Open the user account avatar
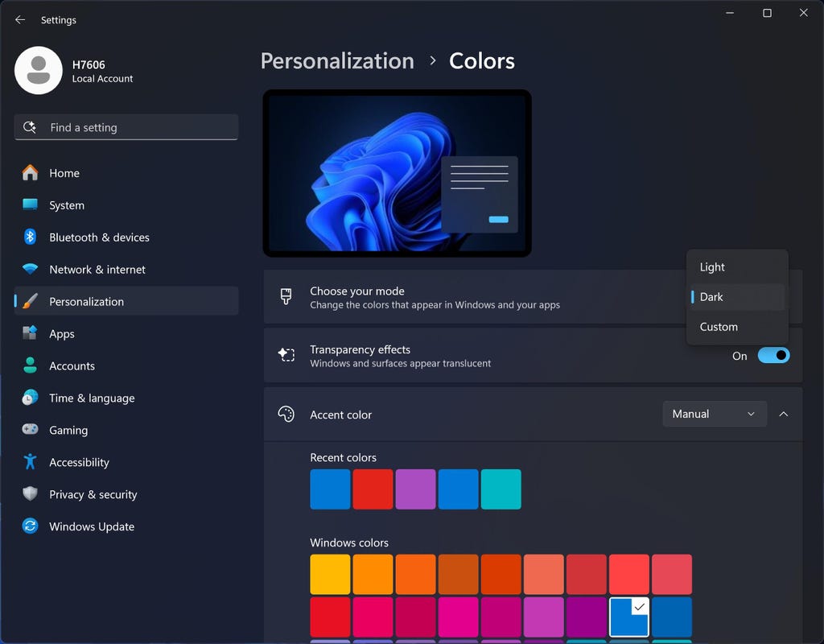The height and width of the screenshot is (644, 824). pyautogui.click(x=39, y=71)
